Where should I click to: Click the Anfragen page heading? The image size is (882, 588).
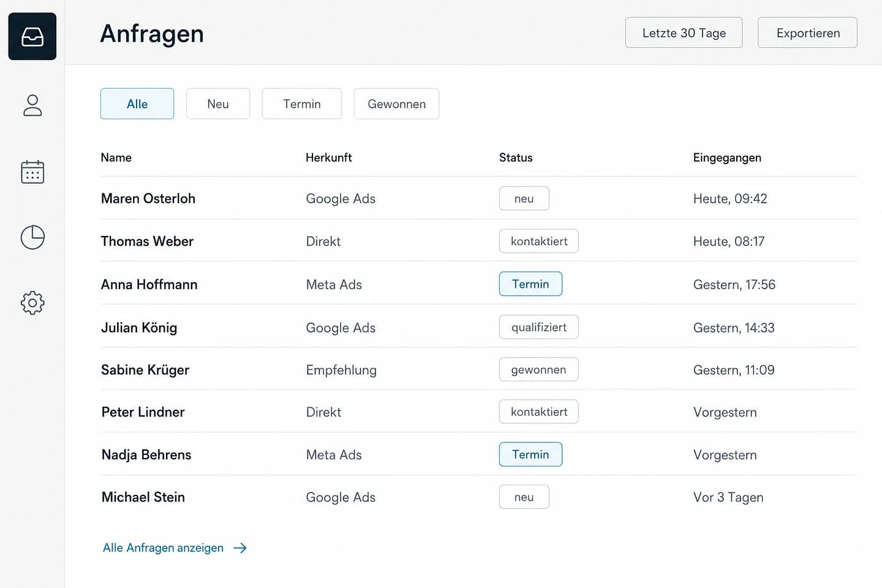click(152, 34)
